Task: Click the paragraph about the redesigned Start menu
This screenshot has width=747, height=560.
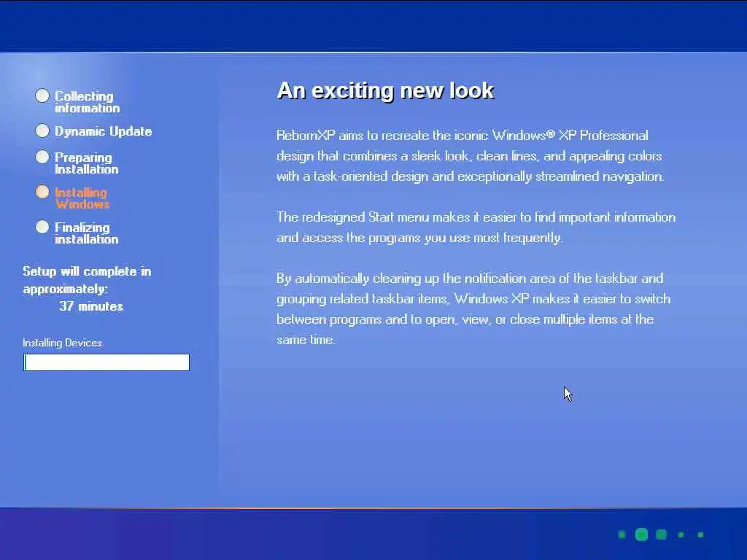Action: click(x=476, y=227)
